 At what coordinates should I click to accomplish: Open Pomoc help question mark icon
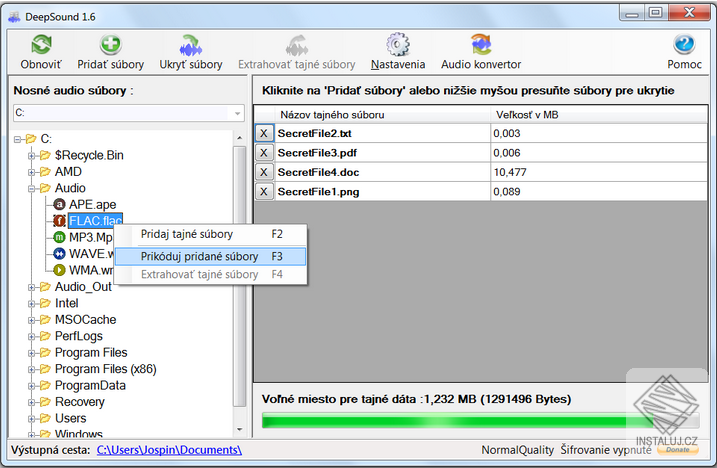click(684, 45)
